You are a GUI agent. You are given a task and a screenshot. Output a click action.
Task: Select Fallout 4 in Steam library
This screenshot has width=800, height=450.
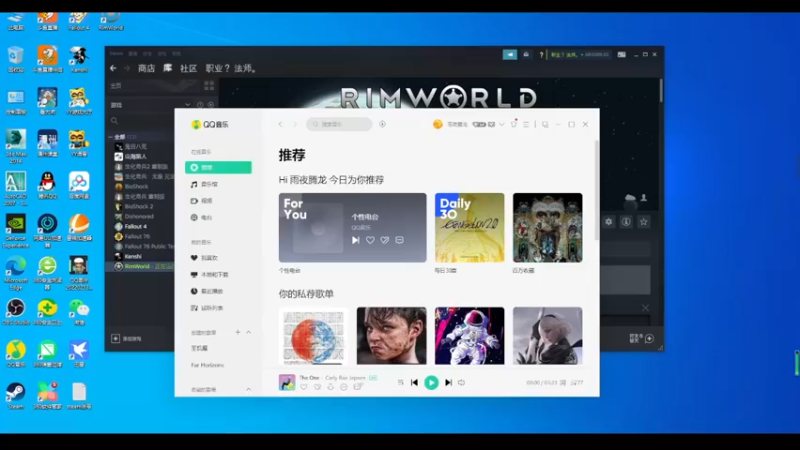click(136, 226)
